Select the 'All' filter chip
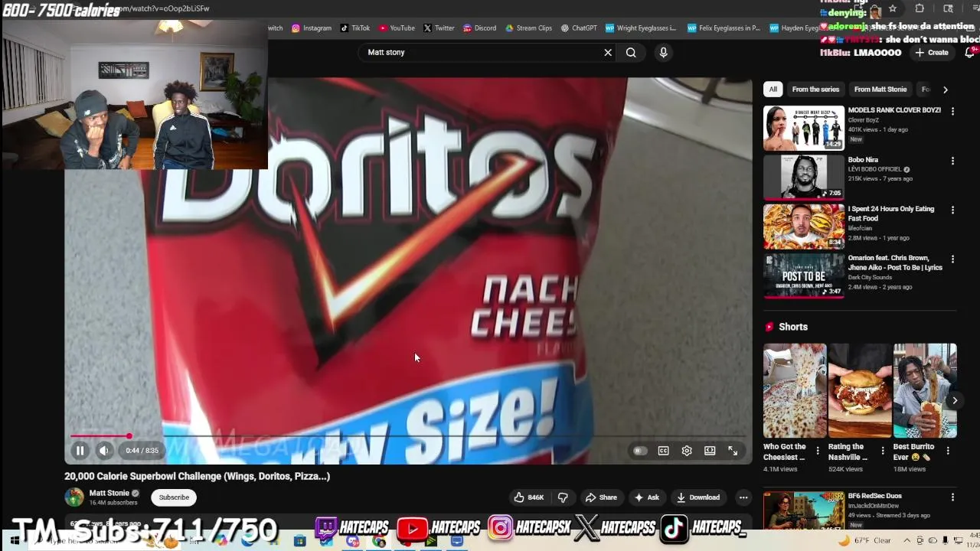The image size is (980, 551). [x=773, y=90]
